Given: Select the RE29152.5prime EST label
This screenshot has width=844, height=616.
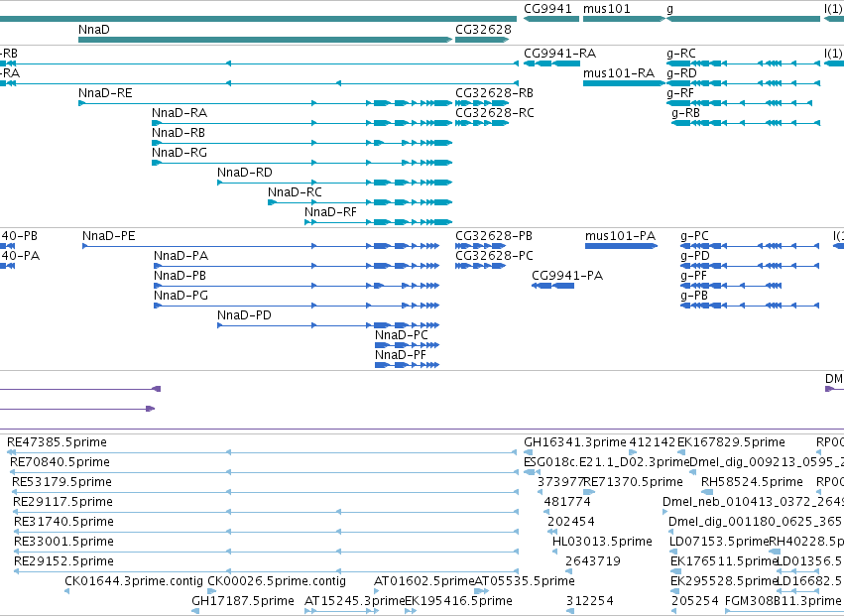Looking at the screenshot, I should pos(63,561).
